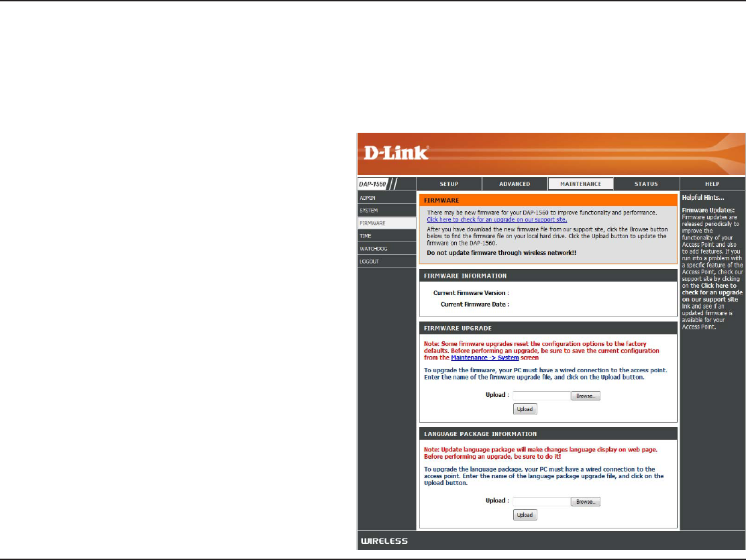Click 'Do not update firmware through wireless network!!' warning
The height and width of the screenshot is (560, 746).
501,253
